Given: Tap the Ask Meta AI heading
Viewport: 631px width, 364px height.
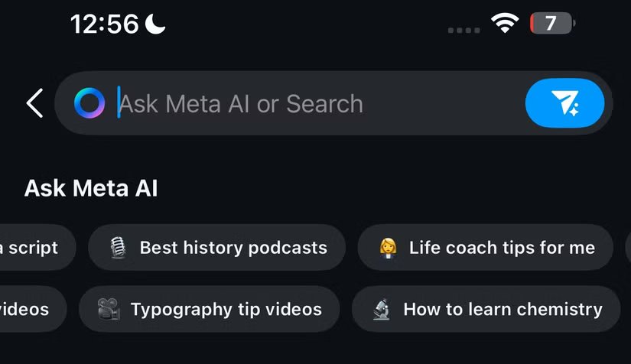Looking at the screenshot, I should [x=91, y=188].
